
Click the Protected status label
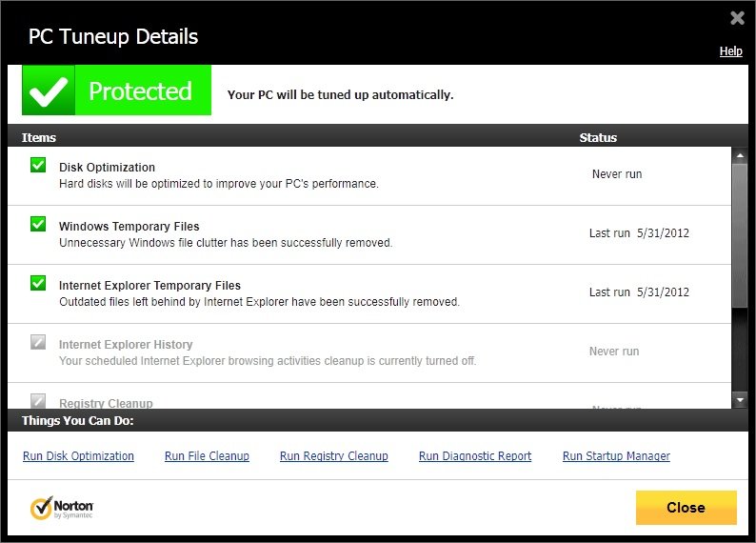pyautogui.click(x=140, y=91)
